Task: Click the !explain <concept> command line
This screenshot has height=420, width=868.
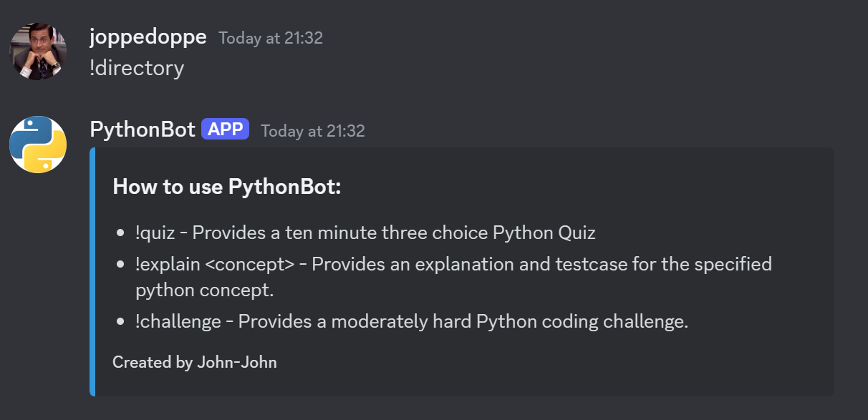Action: [x=453, y=264]
